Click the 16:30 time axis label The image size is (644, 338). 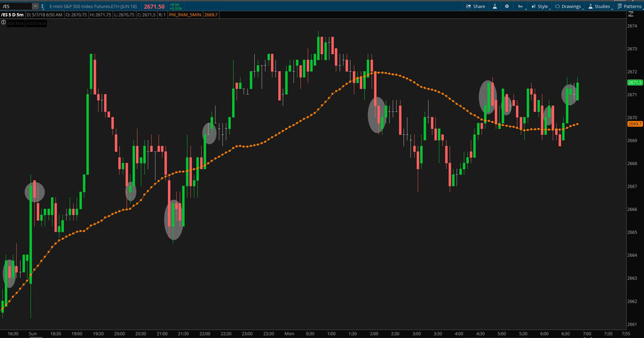coord(13,334)
